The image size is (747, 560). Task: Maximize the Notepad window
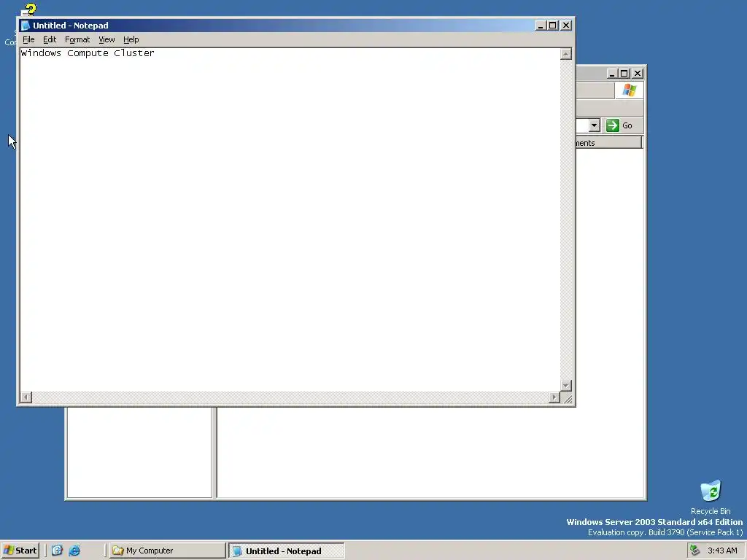[x=553, y=26]
